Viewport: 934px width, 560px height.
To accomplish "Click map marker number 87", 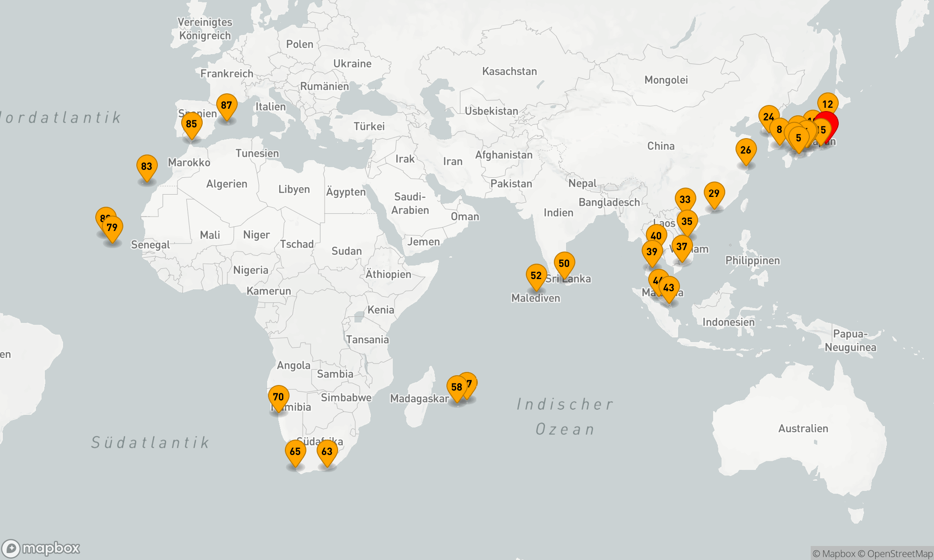I will click(x=226, y=106).
